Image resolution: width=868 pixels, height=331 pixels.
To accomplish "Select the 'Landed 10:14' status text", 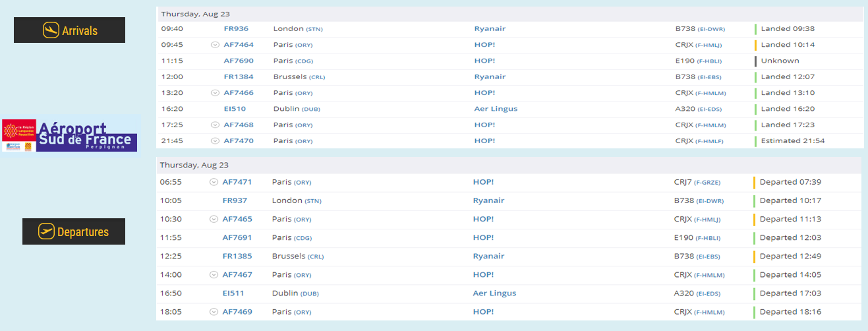I will click(x=788, y=45).
